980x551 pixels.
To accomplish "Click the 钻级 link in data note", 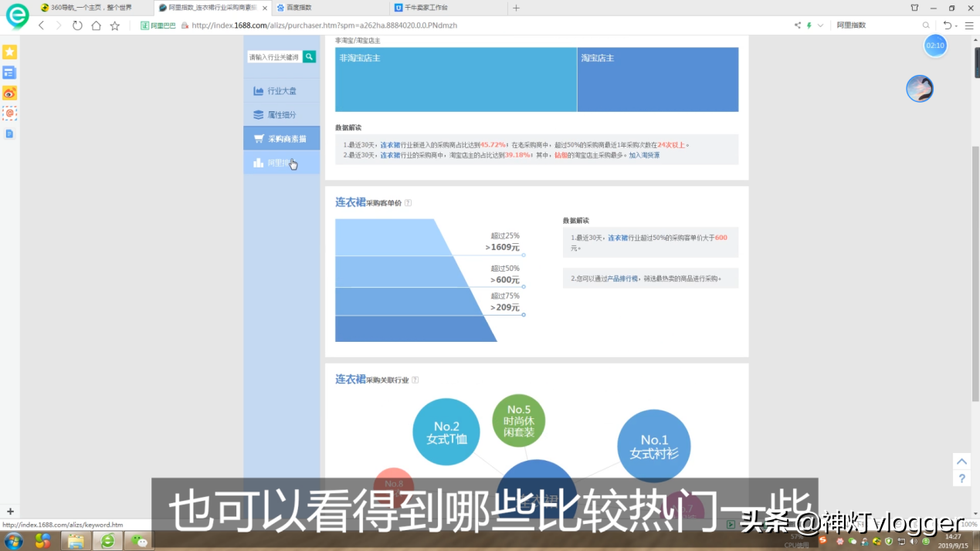I will [x=561, y=155].
